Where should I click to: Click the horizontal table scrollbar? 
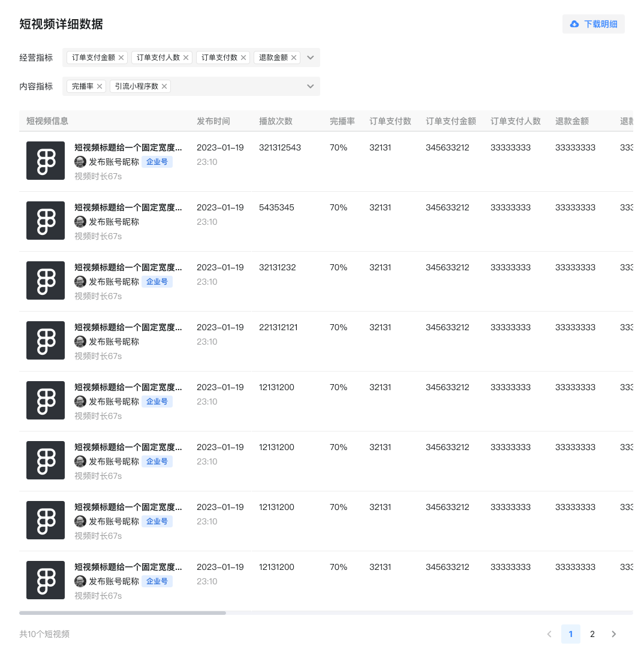122,612
